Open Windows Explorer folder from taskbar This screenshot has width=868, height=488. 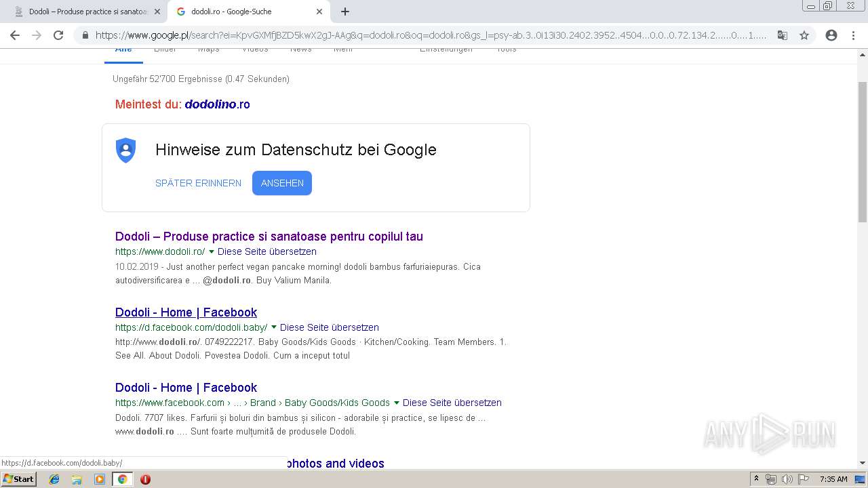coord(77,479)
